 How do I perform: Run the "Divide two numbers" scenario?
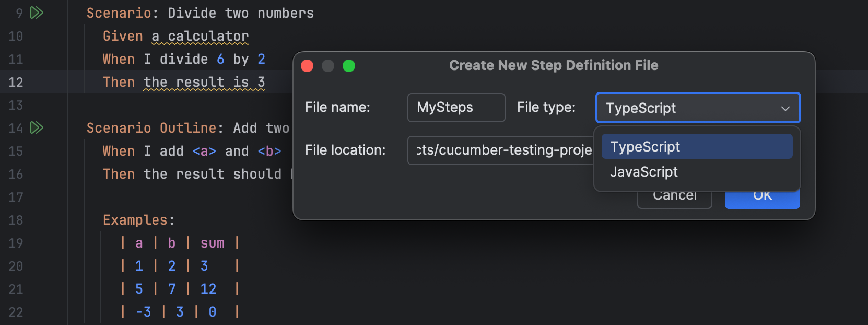(x=36, y=13)
